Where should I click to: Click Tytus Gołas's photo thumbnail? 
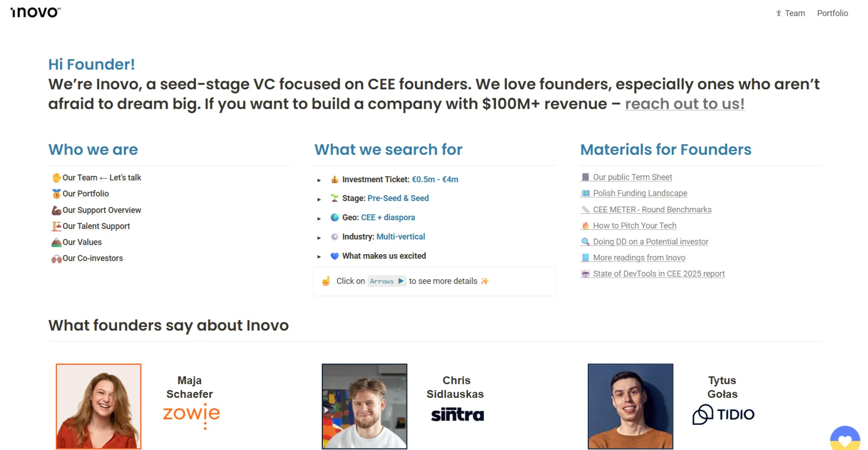(630, 407)
